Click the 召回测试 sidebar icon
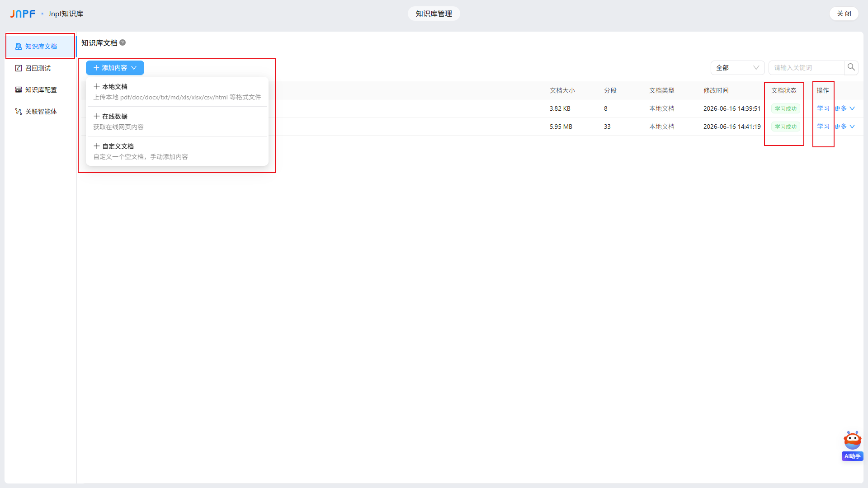 [x=19, y=68]
